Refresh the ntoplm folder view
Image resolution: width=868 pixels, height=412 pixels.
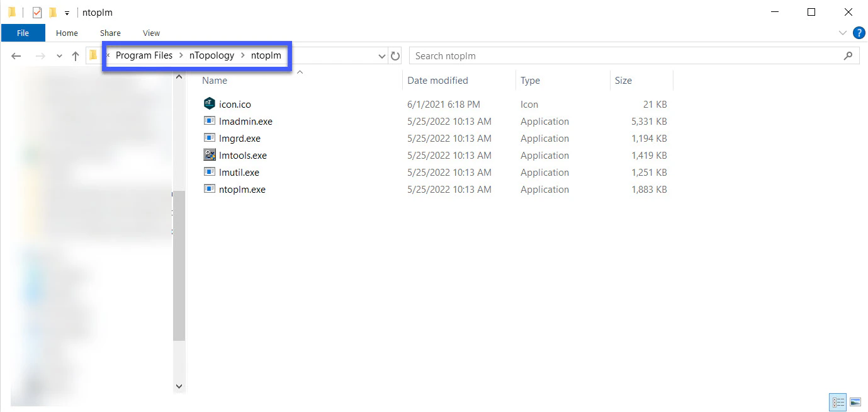click(395, 56)
